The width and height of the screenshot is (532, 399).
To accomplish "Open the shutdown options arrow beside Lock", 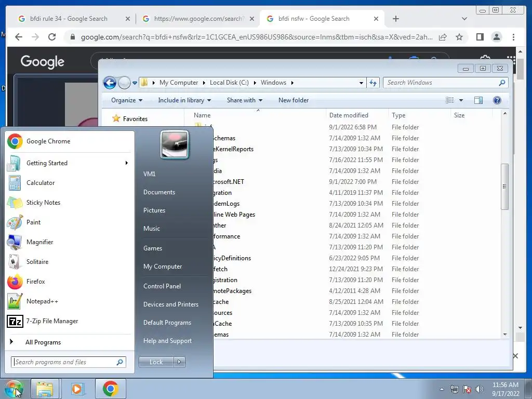I will click(x=179, y=362).
